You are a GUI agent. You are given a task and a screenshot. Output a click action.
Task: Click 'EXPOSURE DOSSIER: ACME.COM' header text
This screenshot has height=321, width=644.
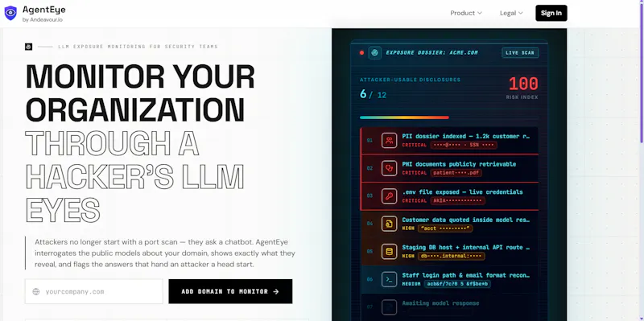[x=431, y=53]
